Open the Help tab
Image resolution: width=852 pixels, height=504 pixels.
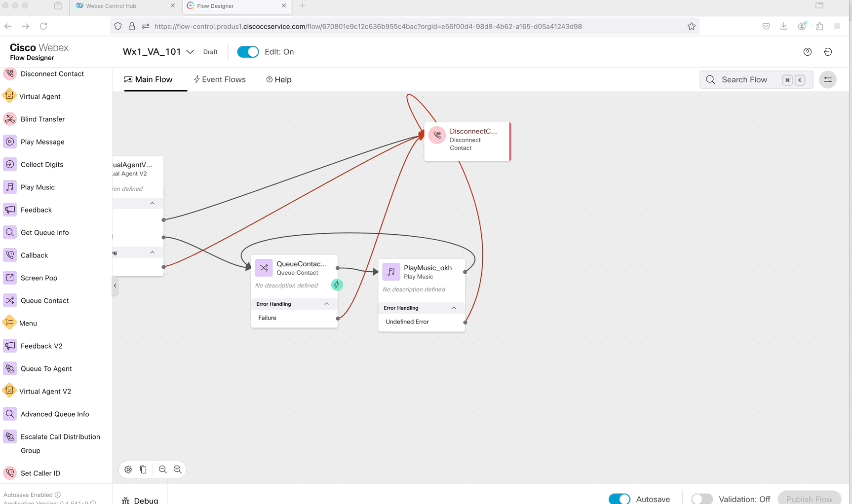[279, 79]
